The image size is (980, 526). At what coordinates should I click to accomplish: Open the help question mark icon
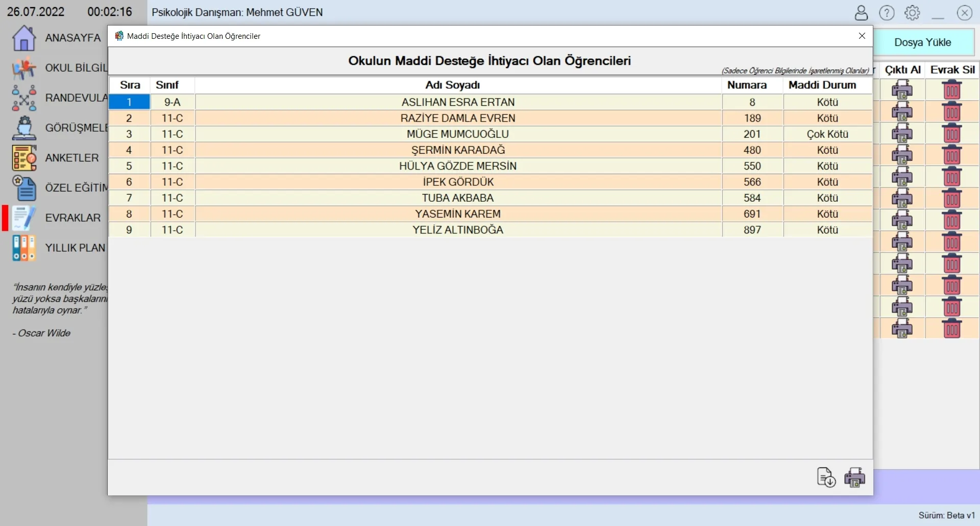887,13
